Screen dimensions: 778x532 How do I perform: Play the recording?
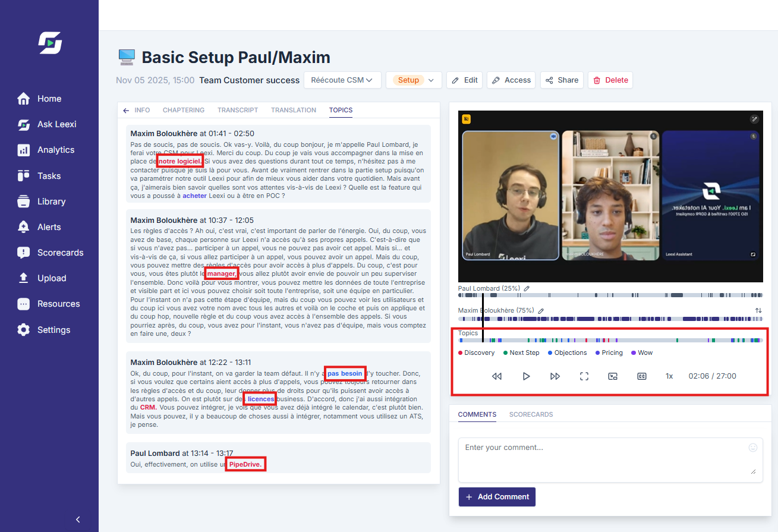(x=526, y=376)
